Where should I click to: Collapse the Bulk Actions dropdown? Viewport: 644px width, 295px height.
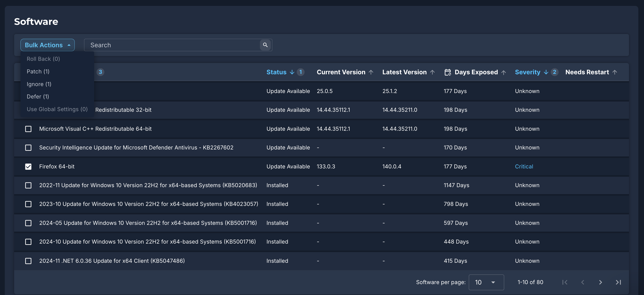(47, 45)
